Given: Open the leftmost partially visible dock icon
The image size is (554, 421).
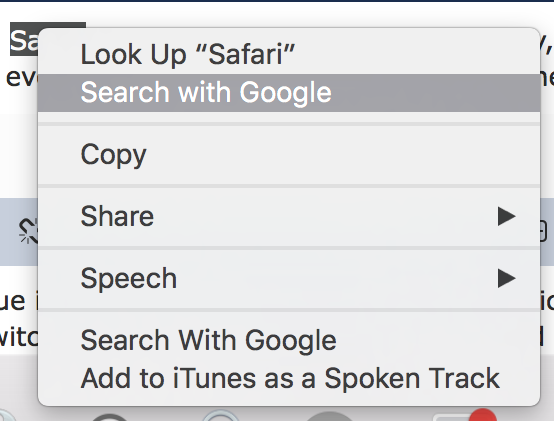Looking at the screenshot, I should pos(7,416).
